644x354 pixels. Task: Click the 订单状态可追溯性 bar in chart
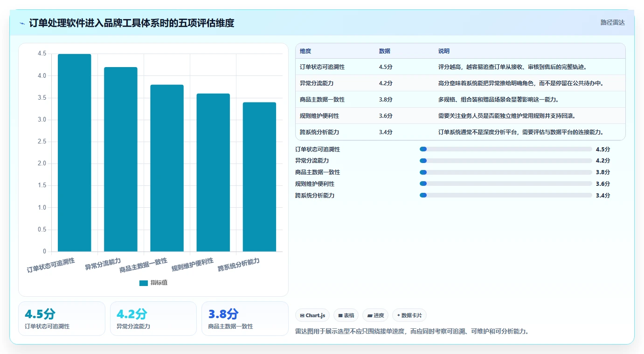coord(74,153)
